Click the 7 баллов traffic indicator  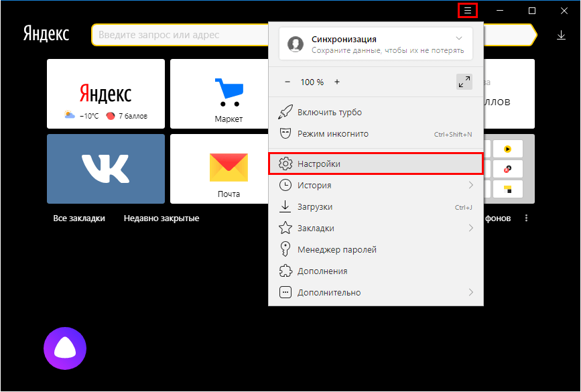click(x=127, y=116)
